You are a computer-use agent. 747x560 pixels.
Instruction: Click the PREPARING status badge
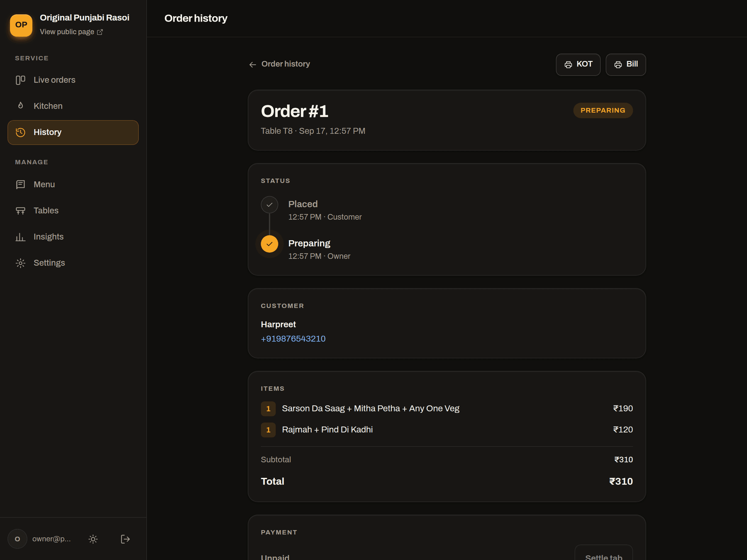[x=603, y=110]
